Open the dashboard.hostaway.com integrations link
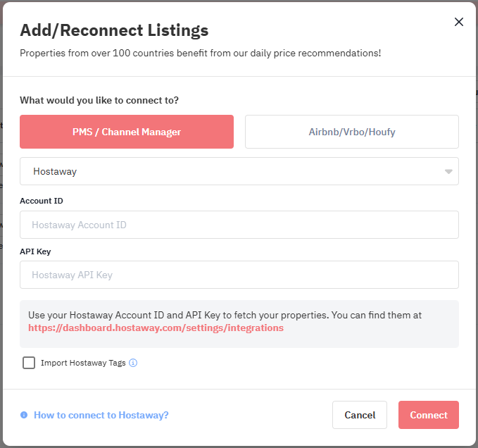The height and width of the screenshot is (448, 478). (x=156, y=328)
